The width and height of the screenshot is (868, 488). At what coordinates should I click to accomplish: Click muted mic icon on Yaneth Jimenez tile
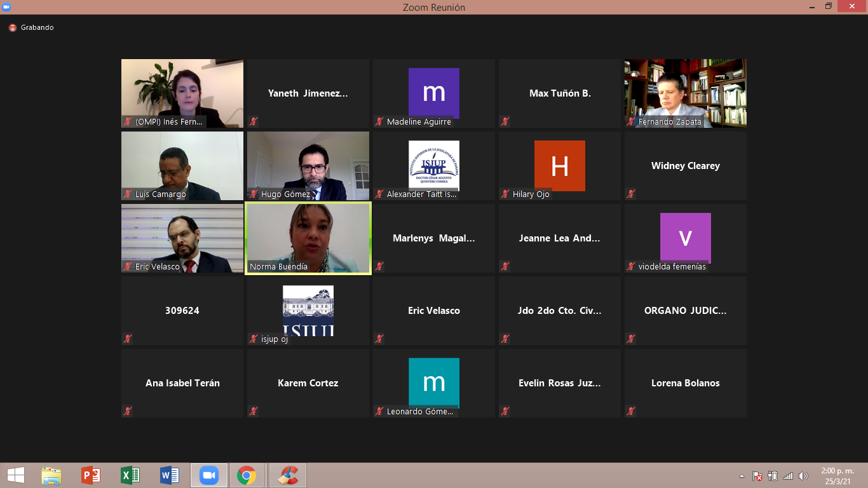tap(254, 121)
